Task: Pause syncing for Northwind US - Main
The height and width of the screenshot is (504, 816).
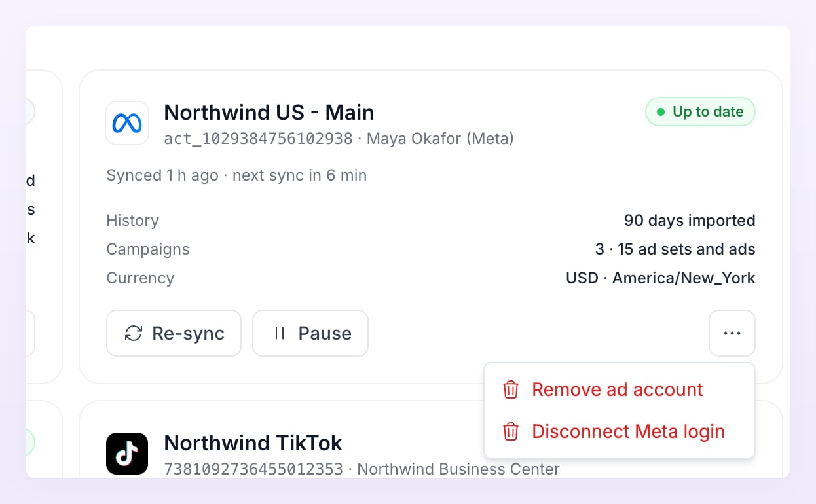Action: pyautogui.click(x=310, y=333)
